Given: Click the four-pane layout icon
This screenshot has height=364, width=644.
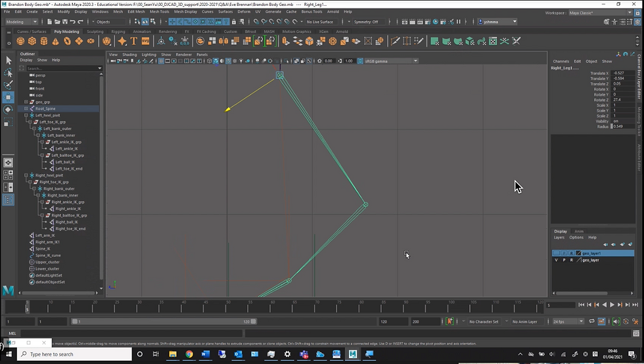Looking at the screenshot, I should tap(8, 175).
